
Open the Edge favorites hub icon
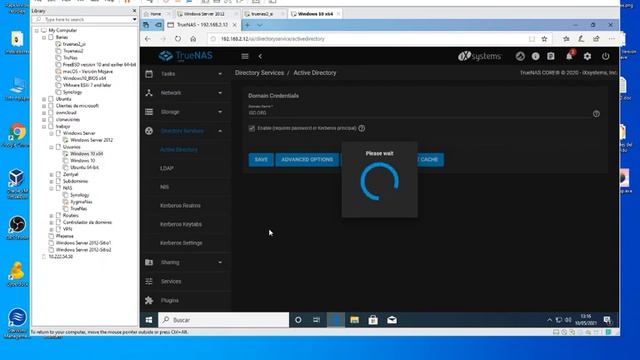pos(566,39)
